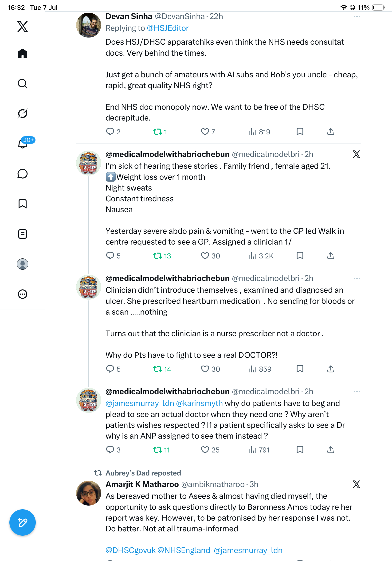Open the Search tab in the sidebar
This screenshot has width=392, height=561.
pyautogui.click(x=23, y=84)
